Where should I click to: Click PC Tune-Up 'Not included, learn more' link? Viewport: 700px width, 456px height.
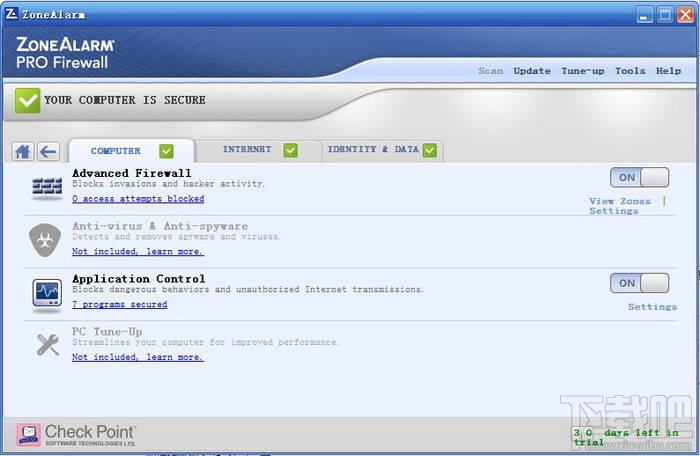(x=138, y=357)
